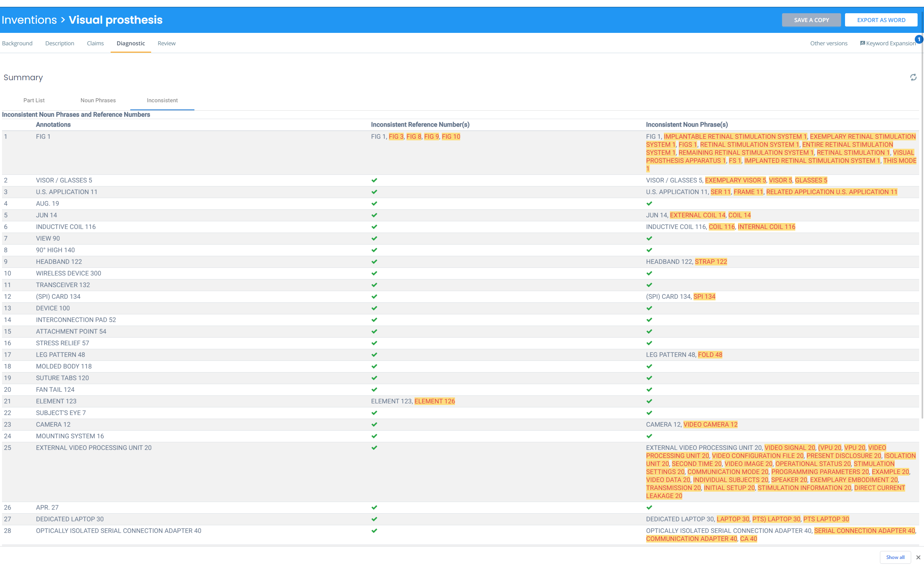This screenshot has width=924, height=569.
Task: Click the Keyword Expansion flag icon
Action: [x=862, y=43]
